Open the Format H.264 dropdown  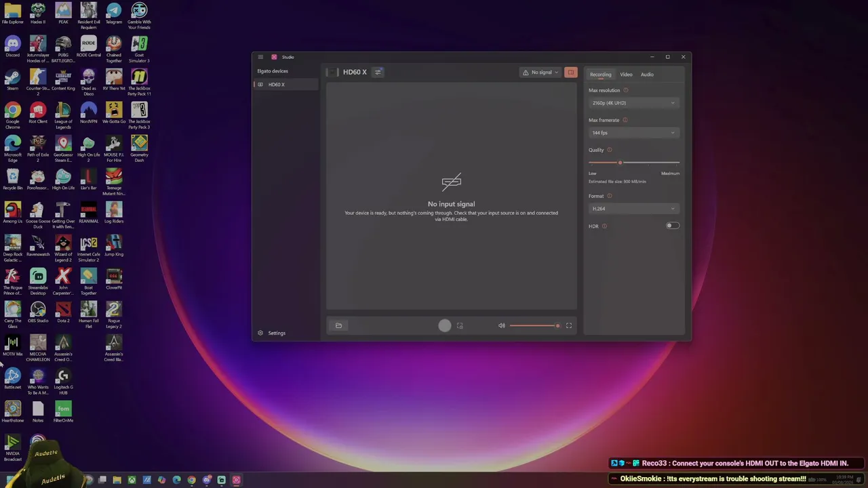(x=633, y=209)
